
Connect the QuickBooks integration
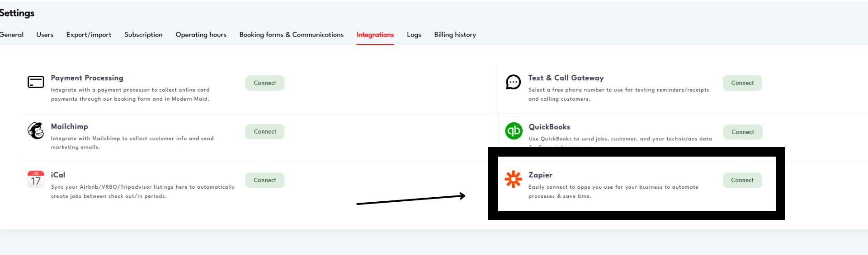click(743, 132)
